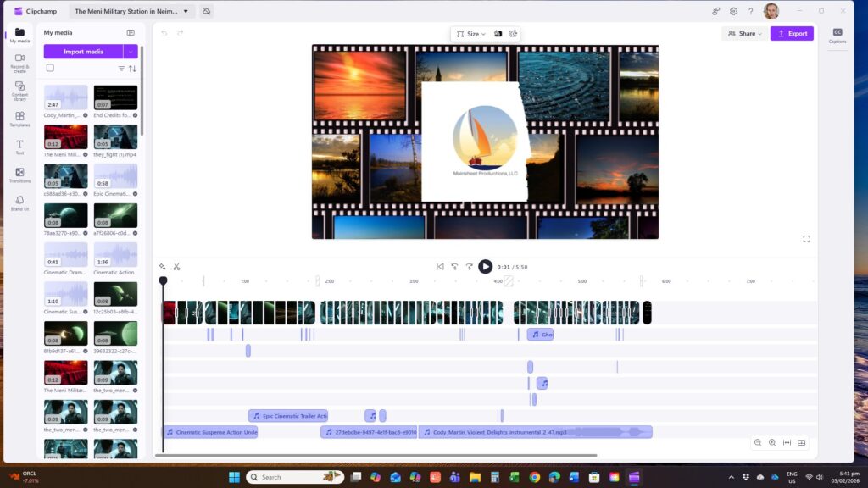Open the Record & create panel

point(19,62)
